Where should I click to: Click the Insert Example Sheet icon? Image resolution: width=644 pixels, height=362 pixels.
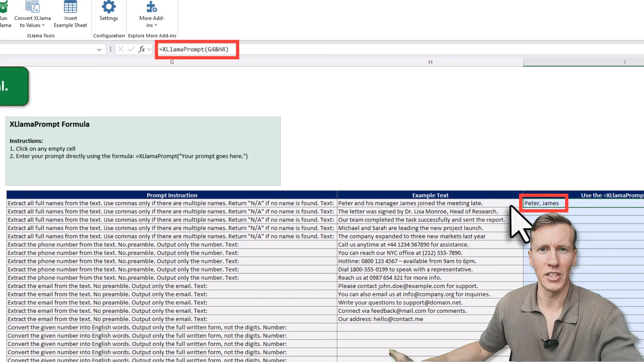coord(70,7)
